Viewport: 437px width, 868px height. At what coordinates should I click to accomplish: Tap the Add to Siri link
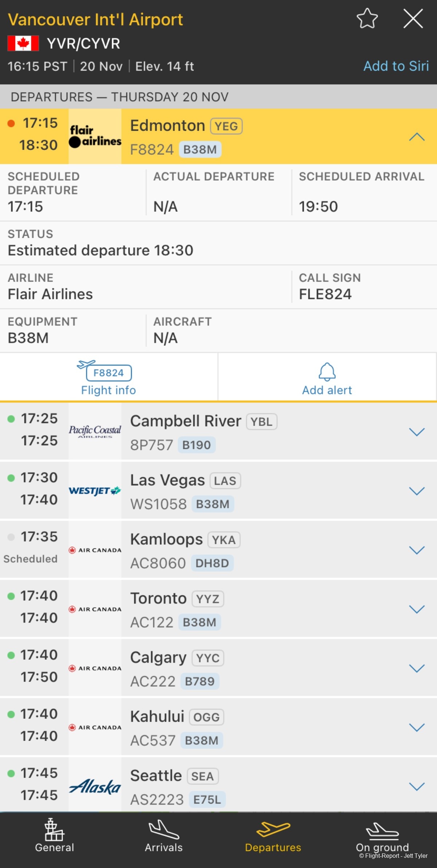(x=396, y=66)
